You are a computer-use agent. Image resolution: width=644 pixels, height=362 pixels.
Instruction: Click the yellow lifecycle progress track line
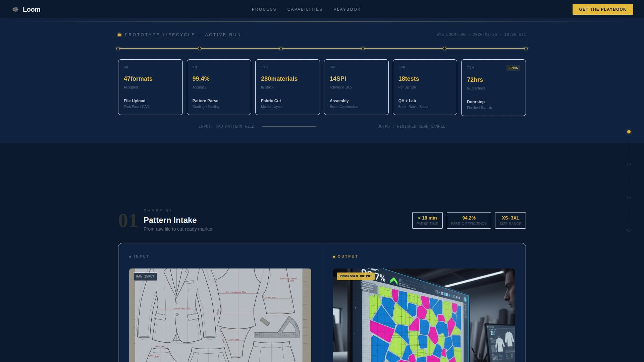click(x=322, y=49)
